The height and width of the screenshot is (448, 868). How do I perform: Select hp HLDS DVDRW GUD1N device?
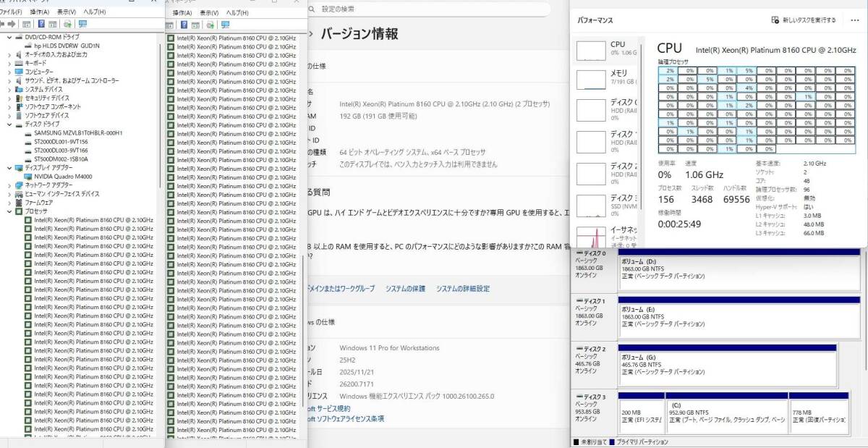(67, 46)
